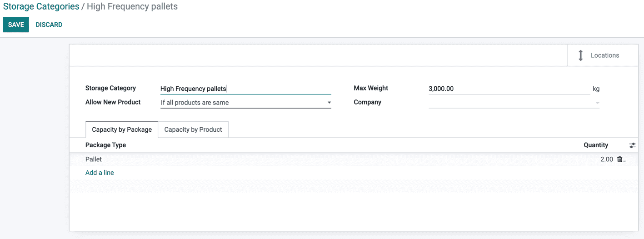This screenshot has height=239, width=644.
Task: Discard changes with the DISCARD button
Action: pos(49,25)
